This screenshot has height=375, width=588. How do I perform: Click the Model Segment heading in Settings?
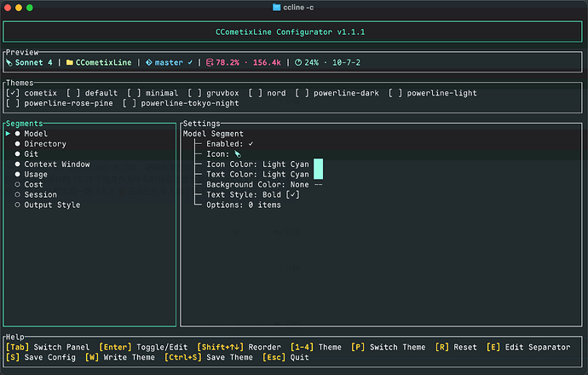[213, 134]
